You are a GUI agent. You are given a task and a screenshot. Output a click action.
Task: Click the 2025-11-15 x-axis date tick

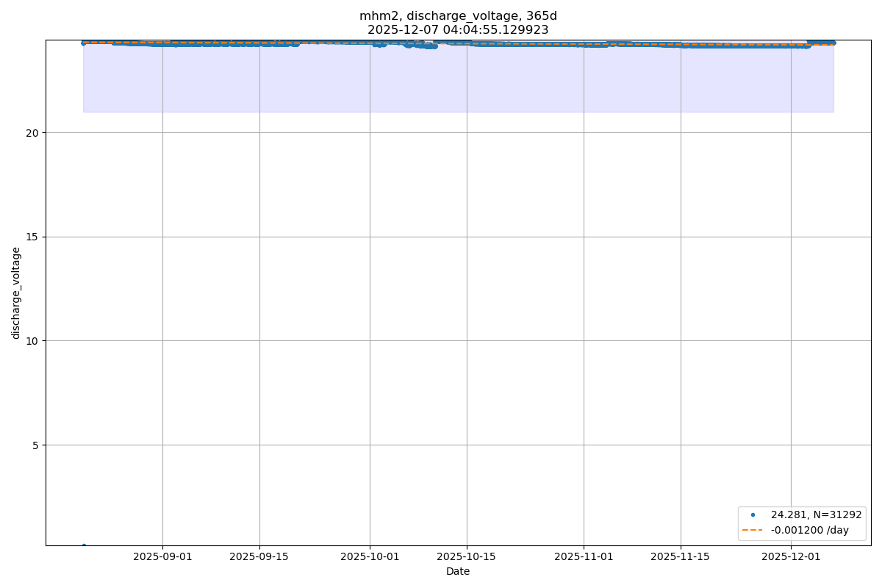[681, 556]
